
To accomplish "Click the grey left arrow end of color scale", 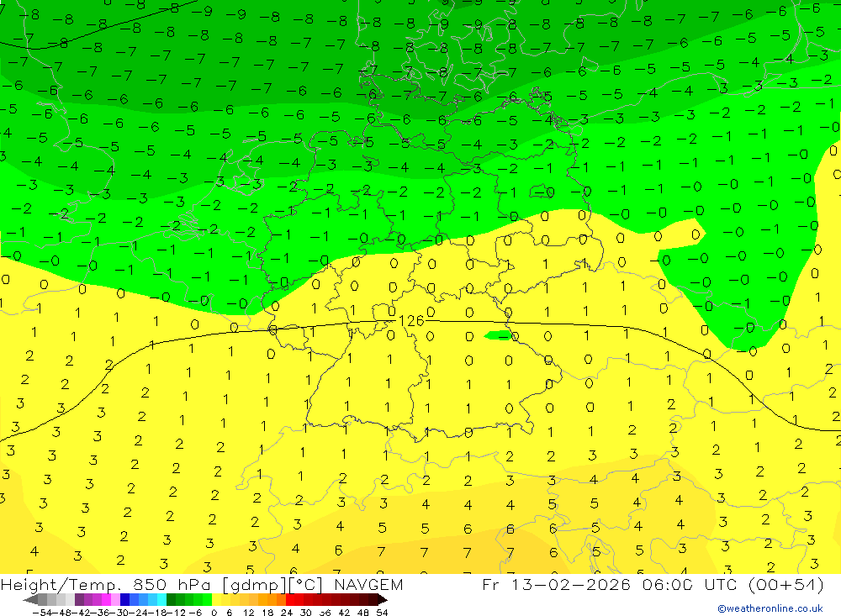I will [x=30, y=600].
